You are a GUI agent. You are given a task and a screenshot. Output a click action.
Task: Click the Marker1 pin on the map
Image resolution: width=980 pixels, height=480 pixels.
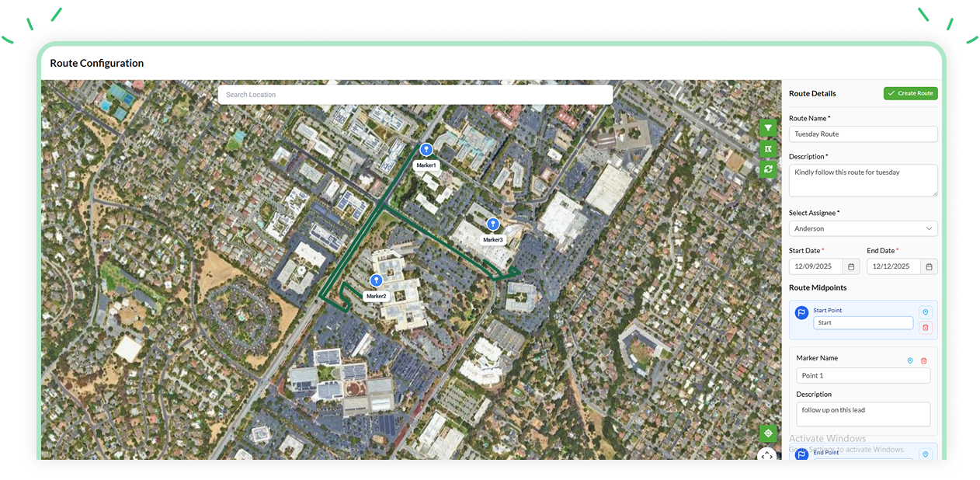tap(426, 150)
